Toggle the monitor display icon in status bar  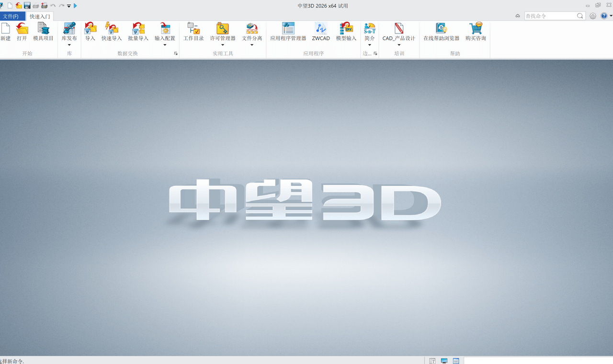pos(444,361)
